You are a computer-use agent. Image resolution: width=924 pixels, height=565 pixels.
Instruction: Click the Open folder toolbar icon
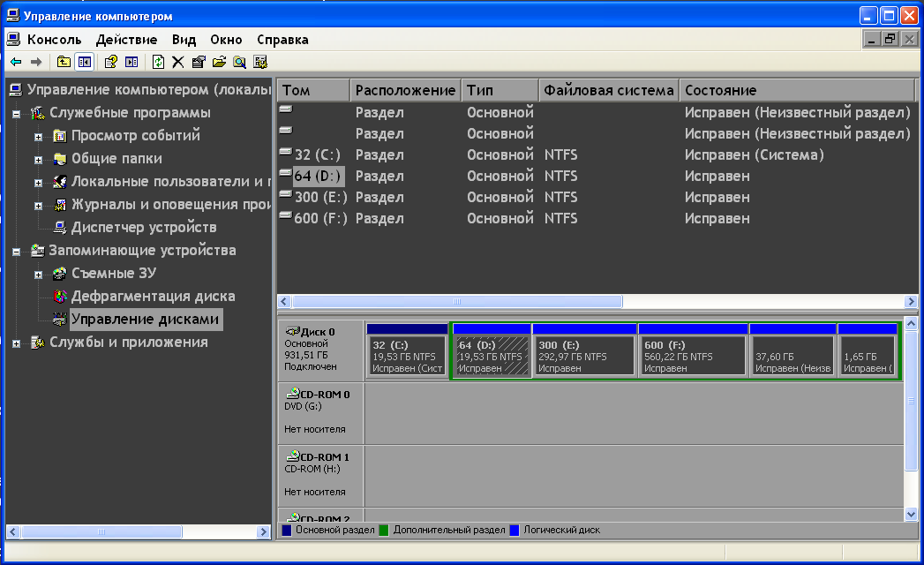[218, 62]
